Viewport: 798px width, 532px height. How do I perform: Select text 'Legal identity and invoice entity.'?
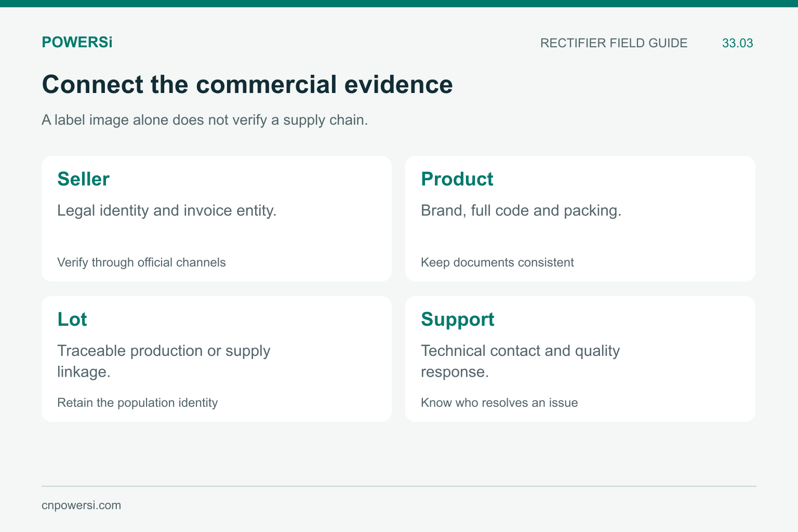167,210
